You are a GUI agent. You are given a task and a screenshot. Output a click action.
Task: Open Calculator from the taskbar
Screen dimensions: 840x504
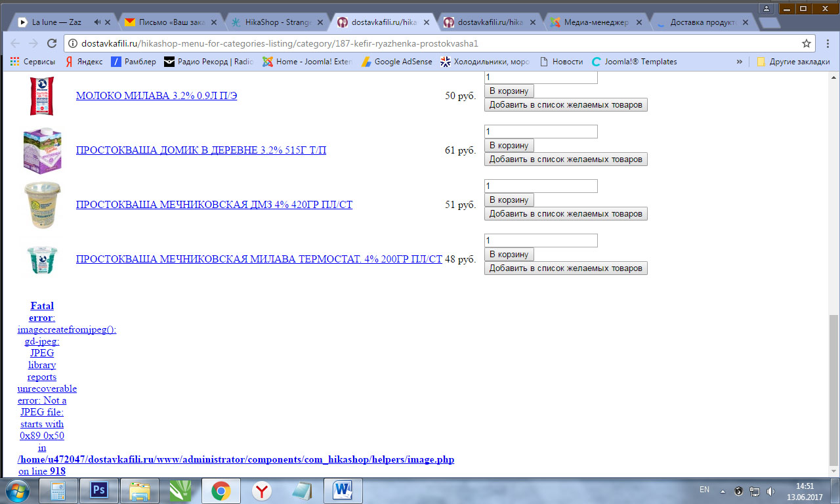pyautogui.click(x=58, y=490)
